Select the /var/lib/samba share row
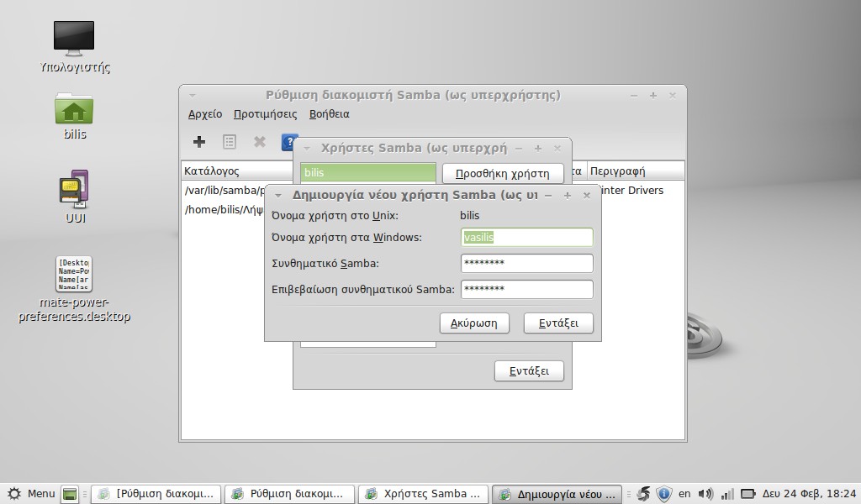 pyautogui.click(x=224, y=191)
